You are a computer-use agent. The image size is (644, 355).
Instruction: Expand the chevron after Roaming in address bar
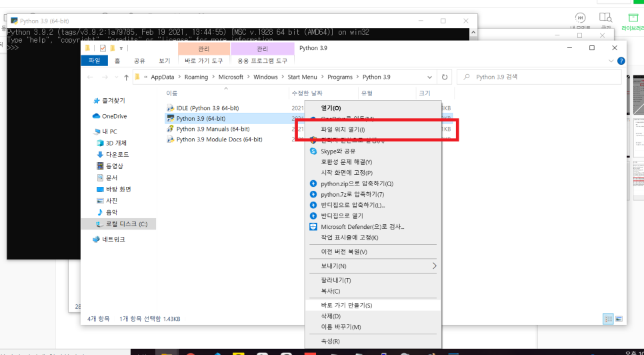pos(213,77)
